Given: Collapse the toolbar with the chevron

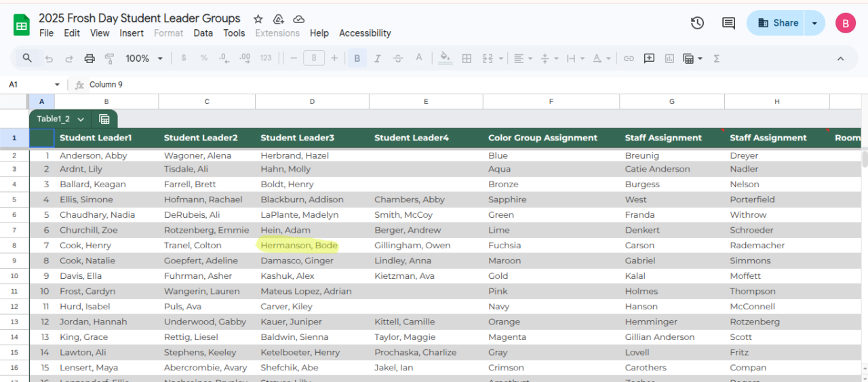Looking at the screenshot, I should point(840,58).
